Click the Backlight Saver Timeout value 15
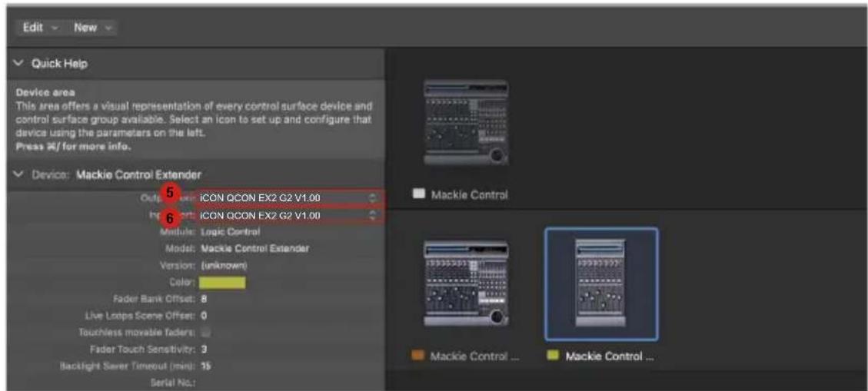Image resolution: width=868 pixels, height=391 pixels. pyautogui.click(x=205, y=366)
